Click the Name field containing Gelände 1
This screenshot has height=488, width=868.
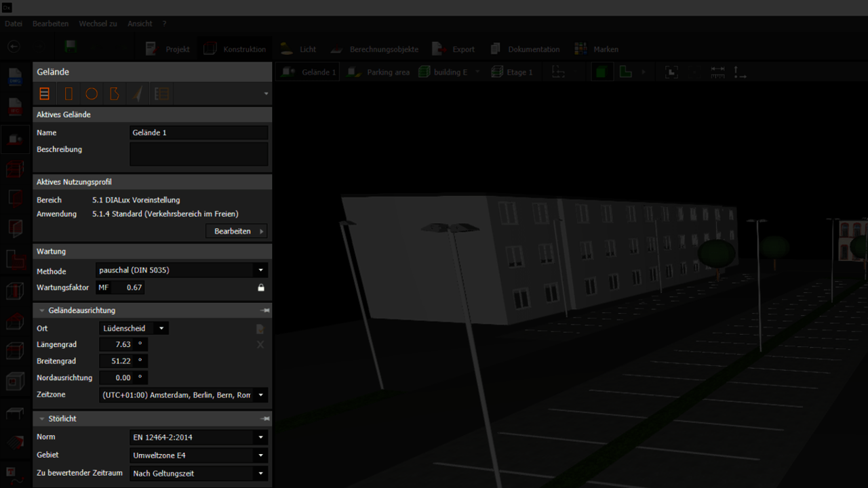point(198,133)
